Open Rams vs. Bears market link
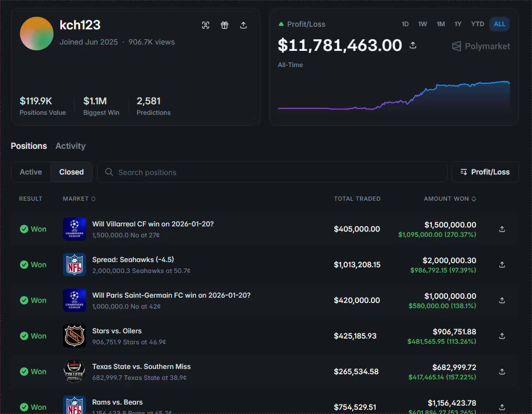The width and height of the screenshot is (532, 414). [x=118, y=402]
